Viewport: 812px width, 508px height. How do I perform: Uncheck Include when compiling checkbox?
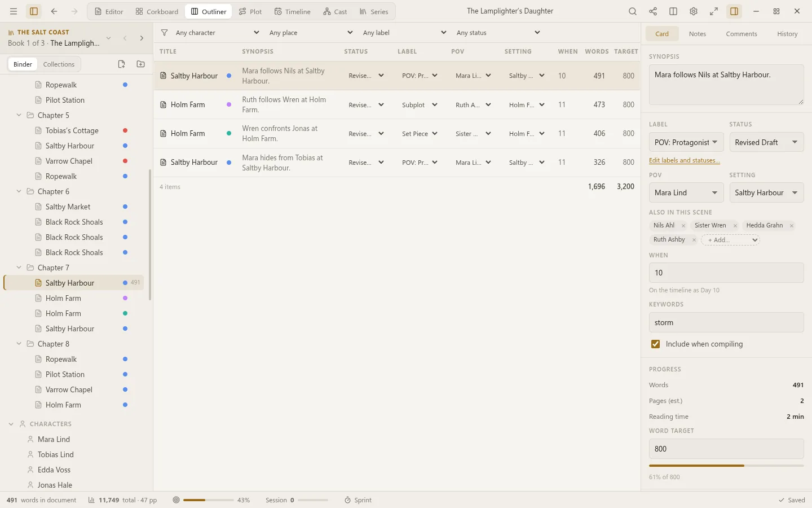coord(655,344)
